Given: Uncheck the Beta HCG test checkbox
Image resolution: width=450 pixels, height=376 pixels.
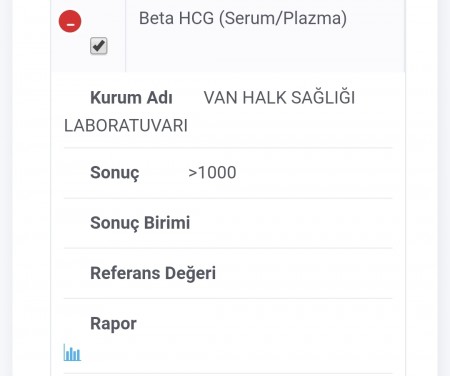Looking at the screenshot, I should (99, 46).
